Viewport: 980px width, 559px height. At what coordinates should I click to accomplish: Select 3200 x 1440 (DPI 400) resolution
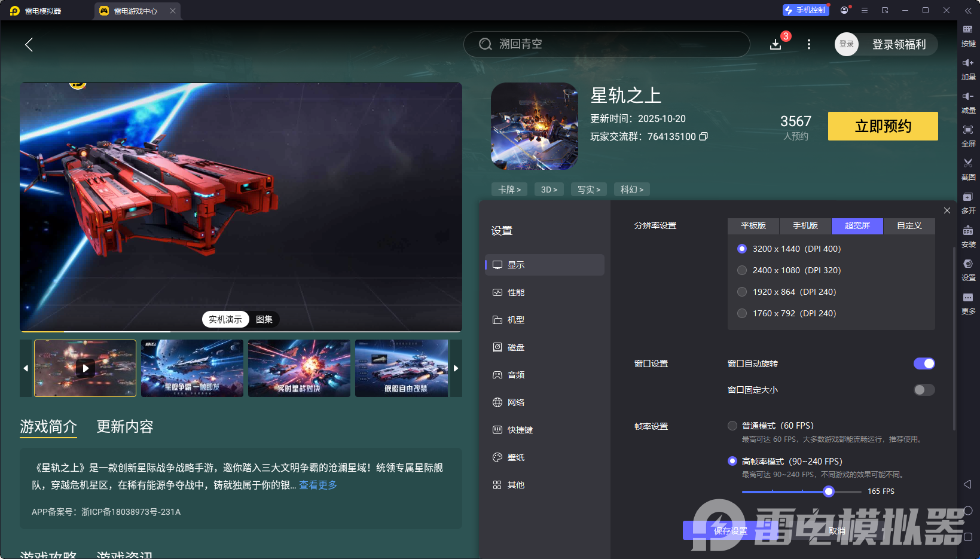pyautogui.click(x=742, y=249)
